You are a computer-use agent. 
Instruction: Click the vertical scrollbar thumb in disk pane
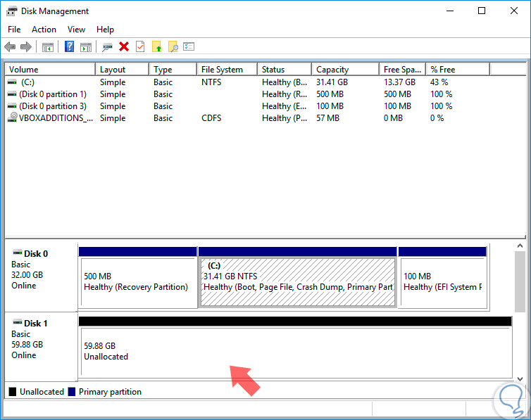pyautogui.click(x=520, y=282)
